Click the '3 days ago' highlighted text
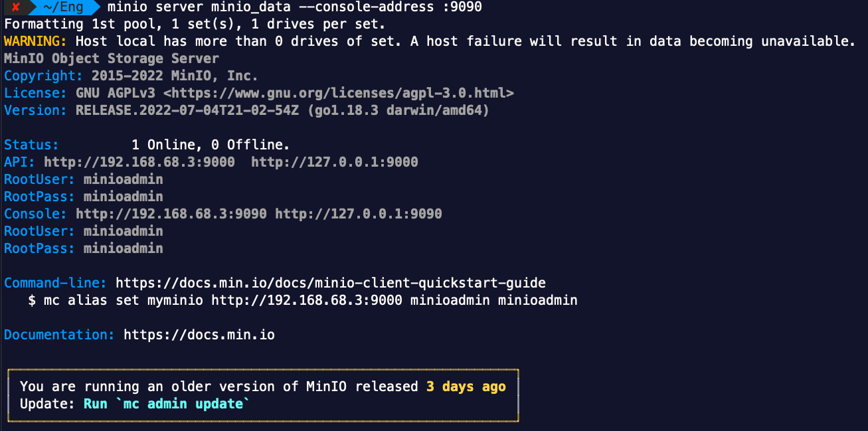 pyautogui.click(x=466, y=387)
